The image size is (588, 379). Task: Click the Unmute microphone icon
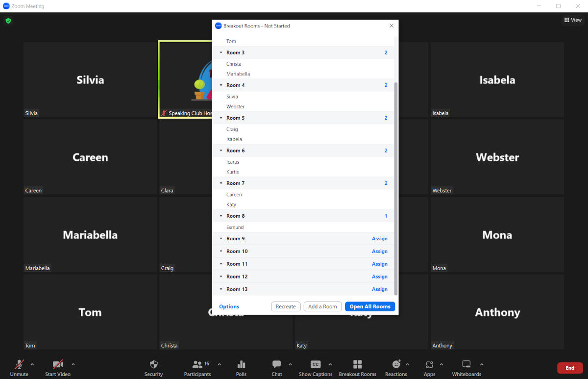19,364
